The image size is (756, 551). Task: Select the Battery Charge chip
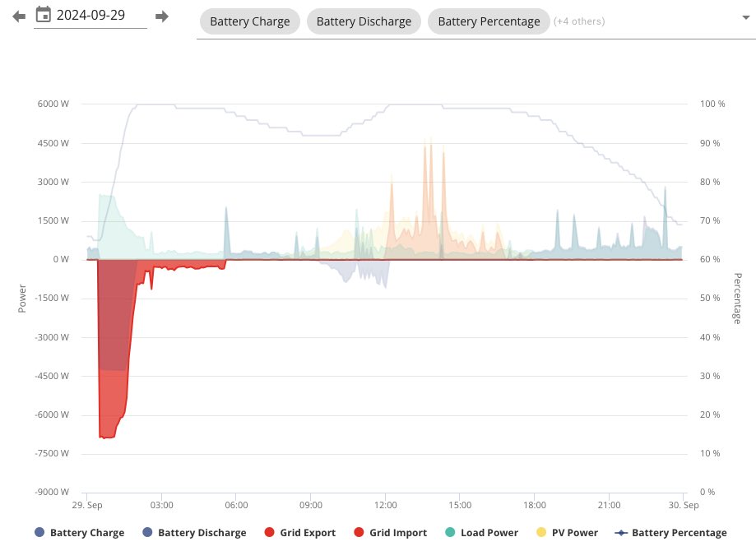249,21
